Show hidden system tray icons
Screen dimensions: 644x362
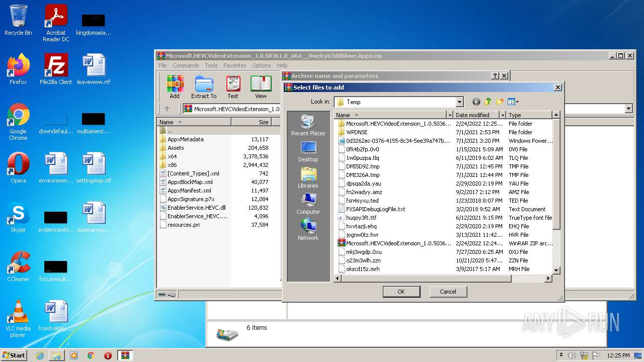pos(561,355)
